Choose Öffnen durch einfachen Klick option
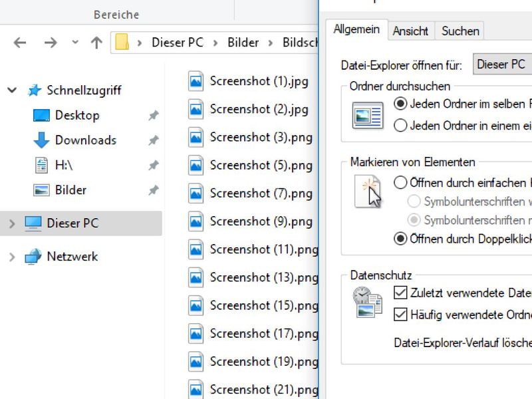The height and width of the screenshot is (399, 532). click(x=400, y=182)
